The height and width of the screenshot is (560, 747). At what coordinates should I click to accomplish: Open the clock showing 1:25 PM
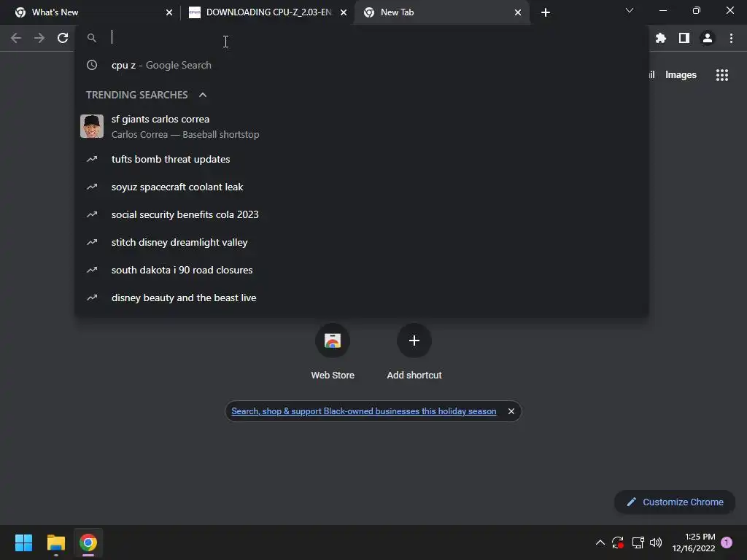tap(694, 542)
